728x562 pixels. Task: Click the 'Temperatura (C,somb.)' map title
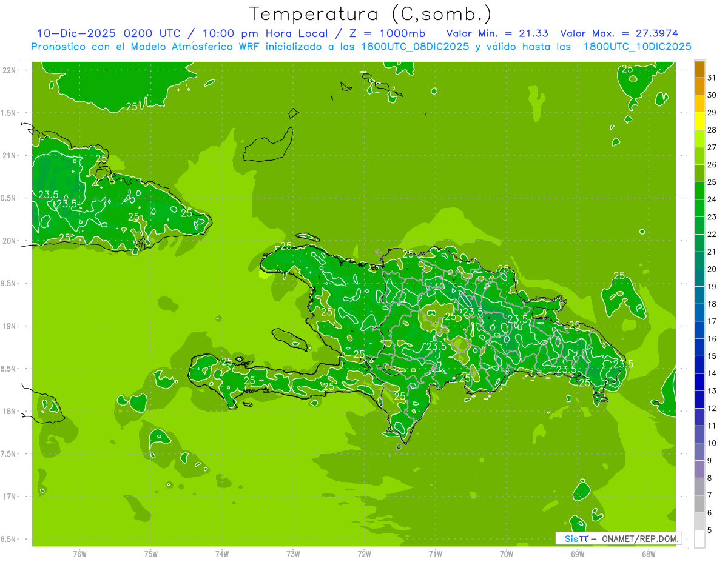(371, 14)
